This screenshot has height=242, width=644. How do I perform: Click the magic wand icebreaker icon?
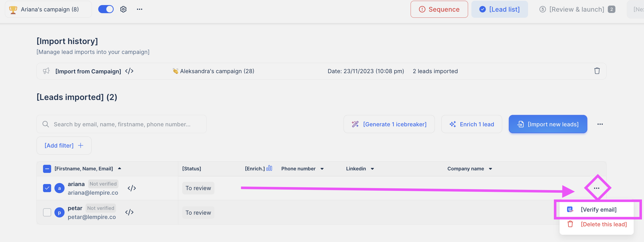pyautogui.click(x=355, y=124)
